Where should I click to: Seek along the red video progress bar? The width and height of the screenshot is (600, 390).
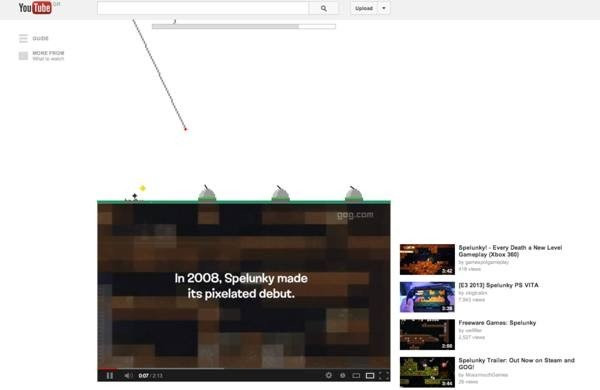coord(244,369)
